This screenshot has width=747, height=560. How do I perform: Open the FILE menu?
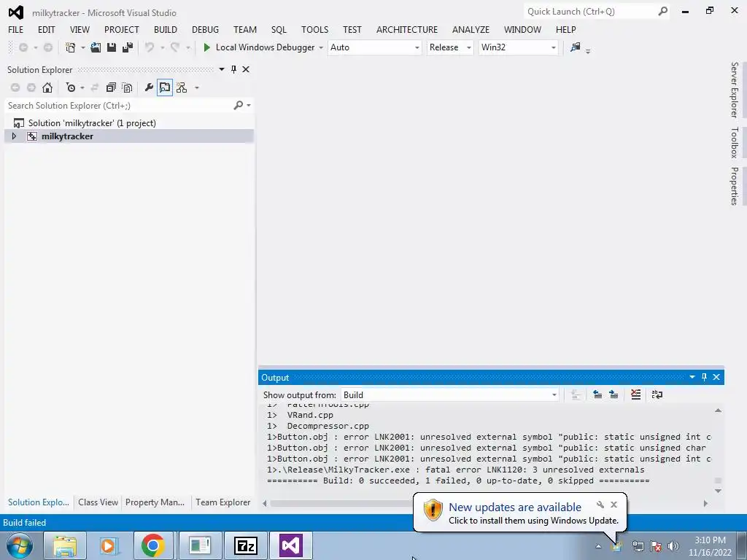16,29
